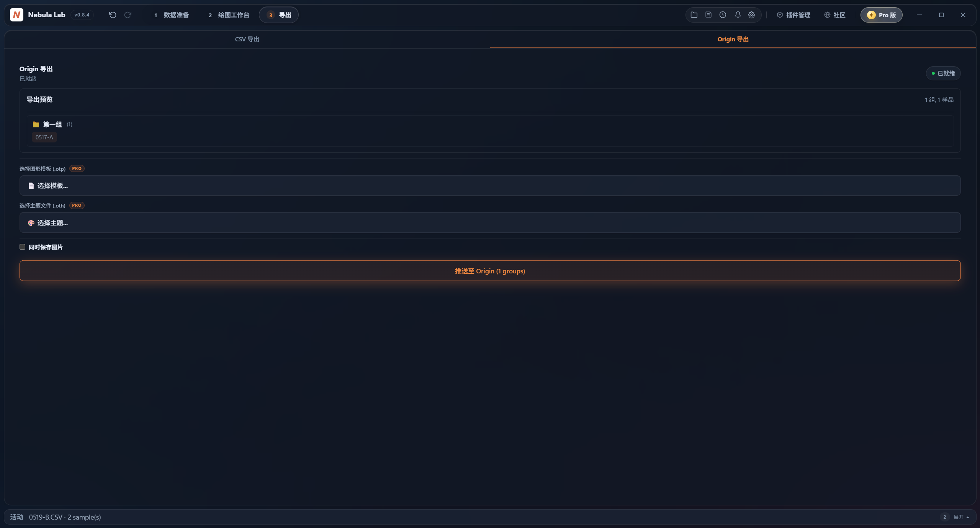The image size is (980, 528).
Task: Enable 同时保存图片 checkbox
Action: 23,247
